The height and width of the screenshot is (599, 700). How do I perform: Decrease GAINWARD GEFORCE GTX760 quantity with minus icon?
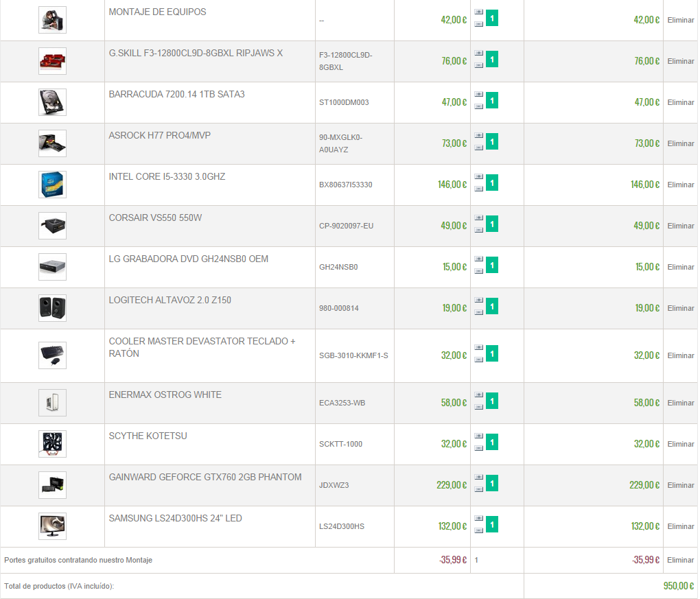pyautogui.click(x=478, y=489)
